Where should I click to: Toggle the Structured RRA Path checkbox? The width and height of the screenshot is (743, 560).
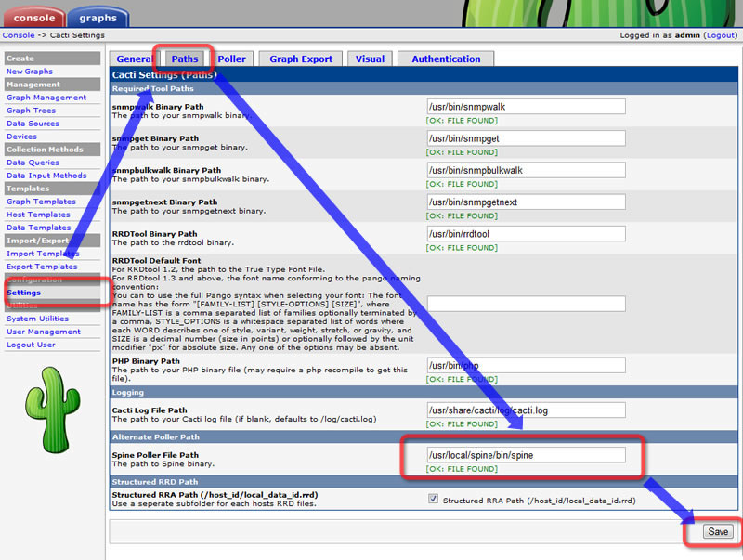coord(433,499)
